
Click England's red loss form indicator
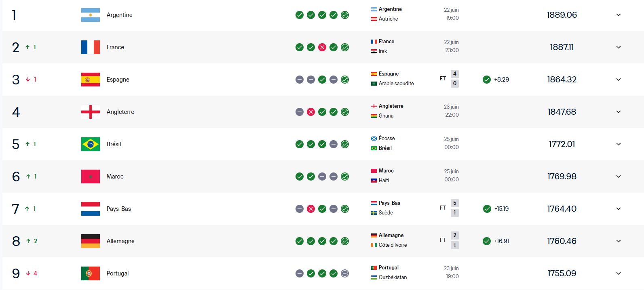[311, 112]
